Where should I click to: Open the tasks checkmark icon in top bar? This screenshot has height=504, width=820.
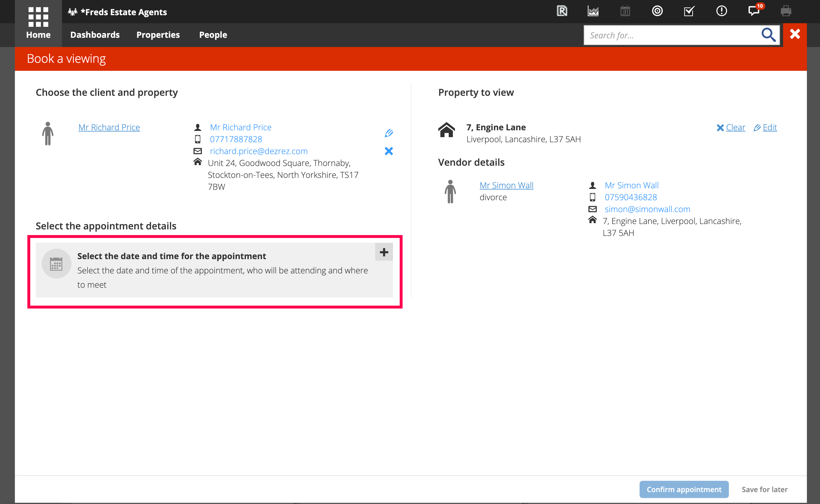pos(689,11)
